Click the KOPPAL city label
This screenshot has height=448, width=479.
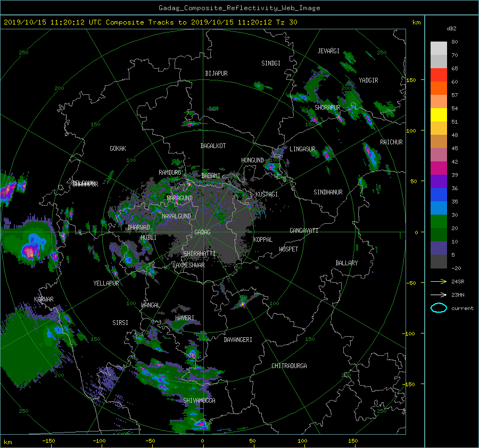(263, 240)
